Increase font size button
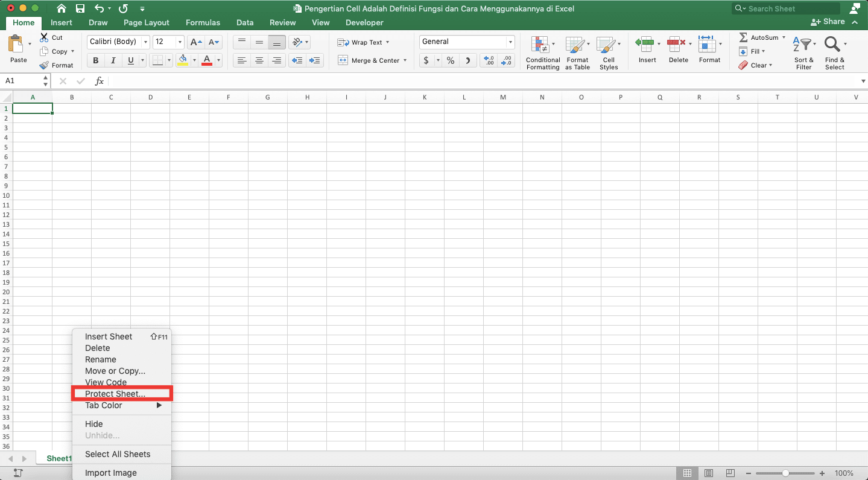This screenshot has width=868, height=480. point(195,42)
